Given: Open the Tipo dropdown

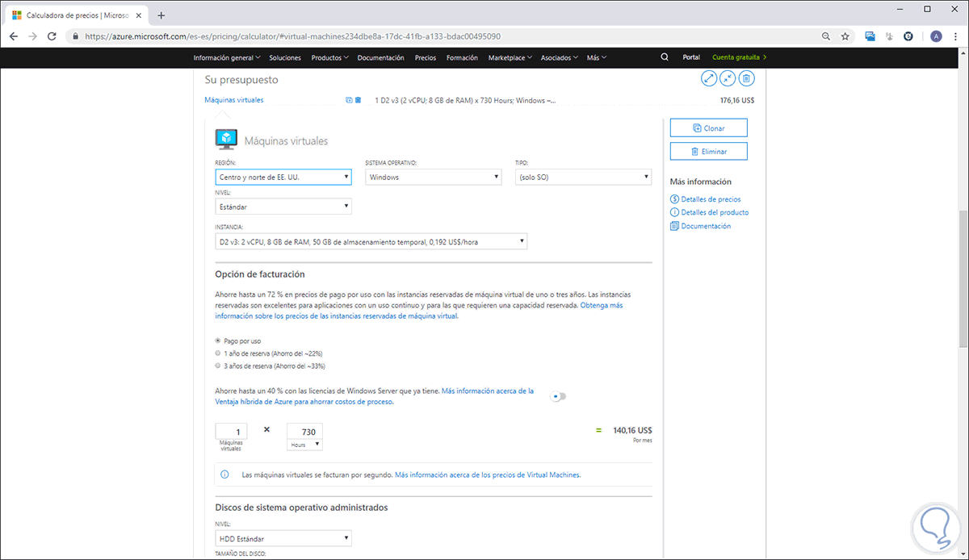Looking at the screenshot, I should point(584,177).
